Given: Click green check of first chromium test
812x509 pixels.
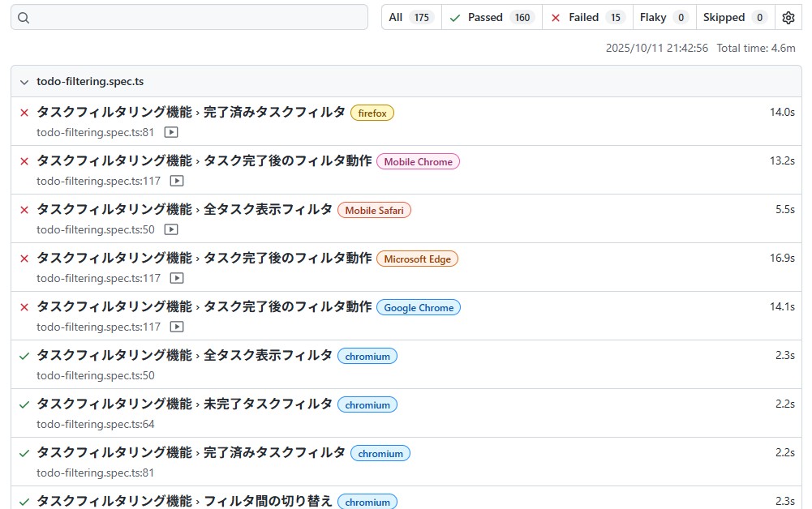Looking at the screenshot, I should 24,356.
